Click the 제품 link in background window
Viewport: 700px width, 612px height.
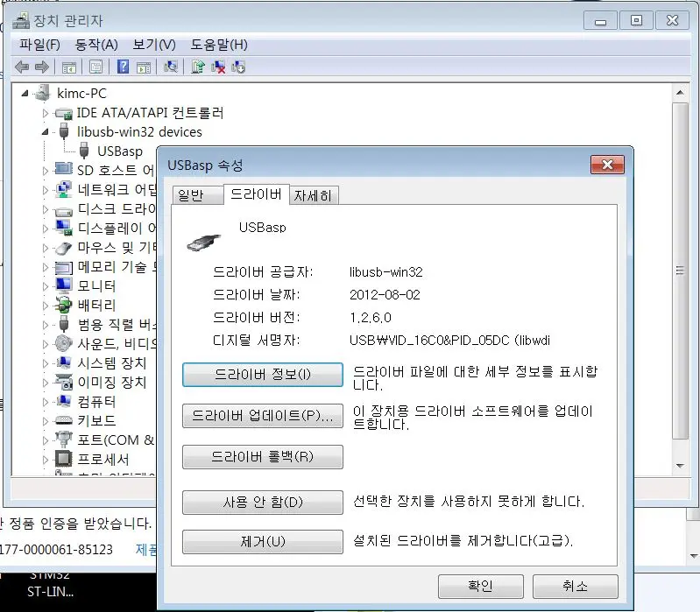[146, 550]
